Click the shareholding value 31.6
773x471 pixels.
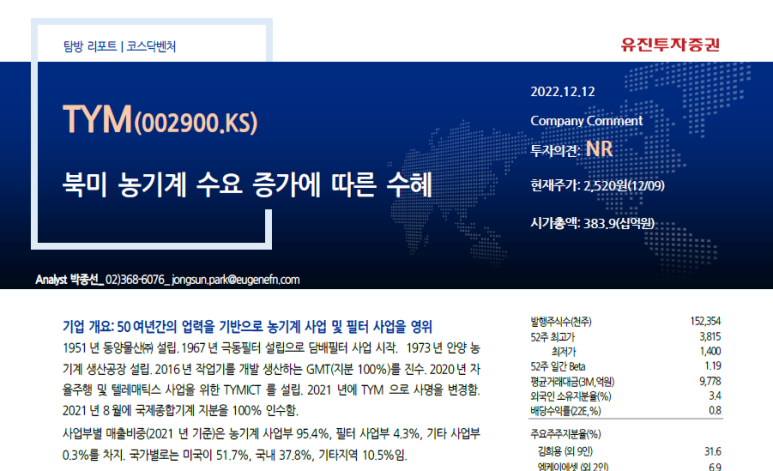click(713, 452)
